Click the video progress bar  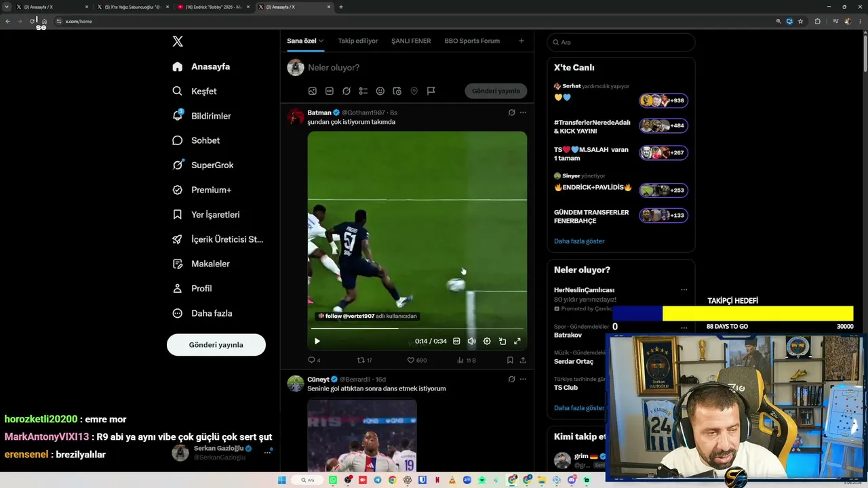tap(417, 328)
